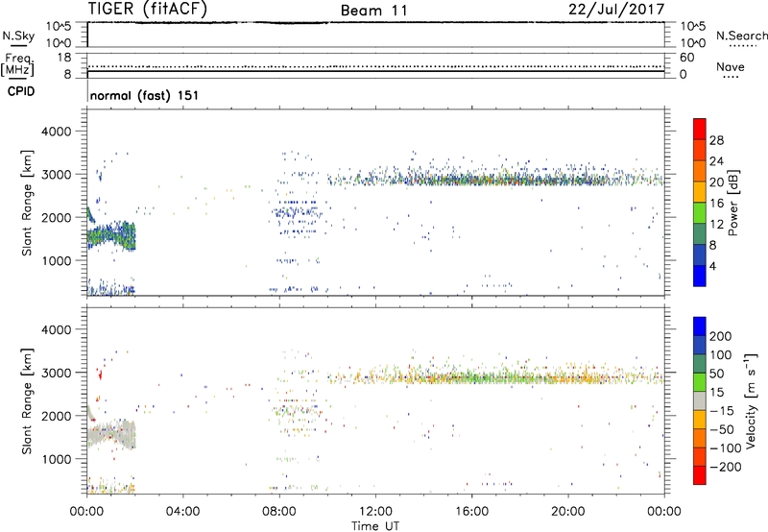The image size is (768, 532).
Task: Click the blue bottom of power color bar
Action: point(700,276)
